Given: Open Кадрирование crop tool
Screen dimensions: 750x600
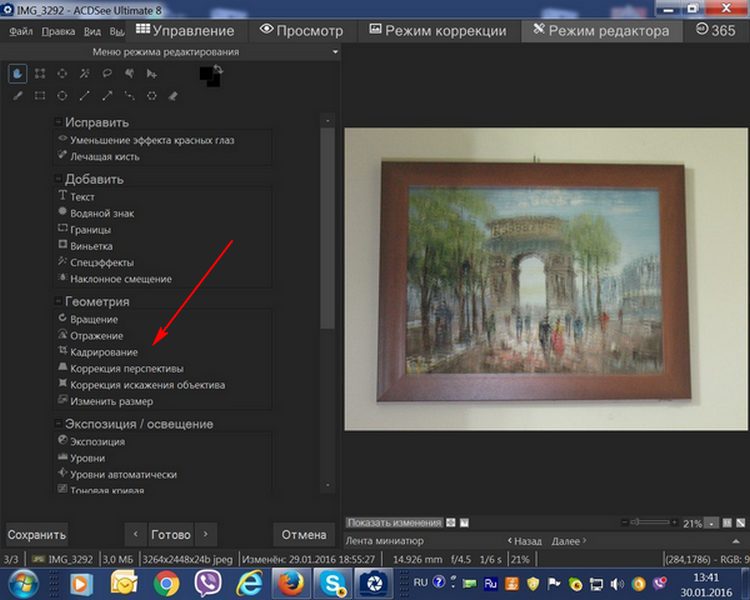Looking at the screenshot, I should click(98, 352).
